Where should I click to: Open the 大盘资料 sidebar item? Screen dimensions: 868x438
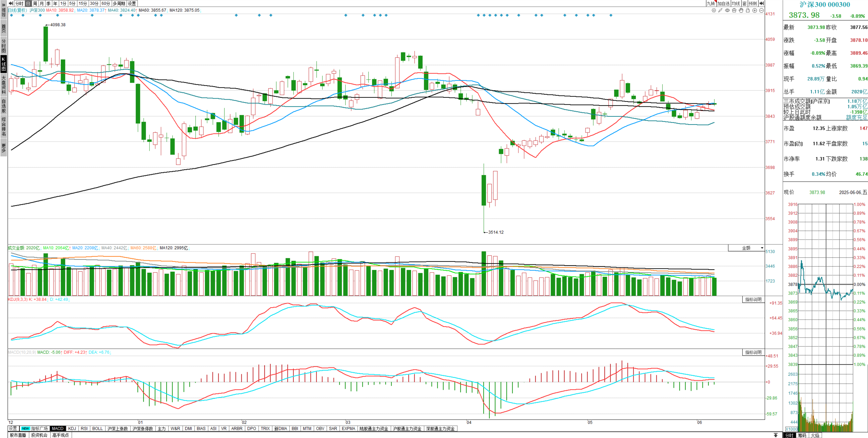point(3,85)
